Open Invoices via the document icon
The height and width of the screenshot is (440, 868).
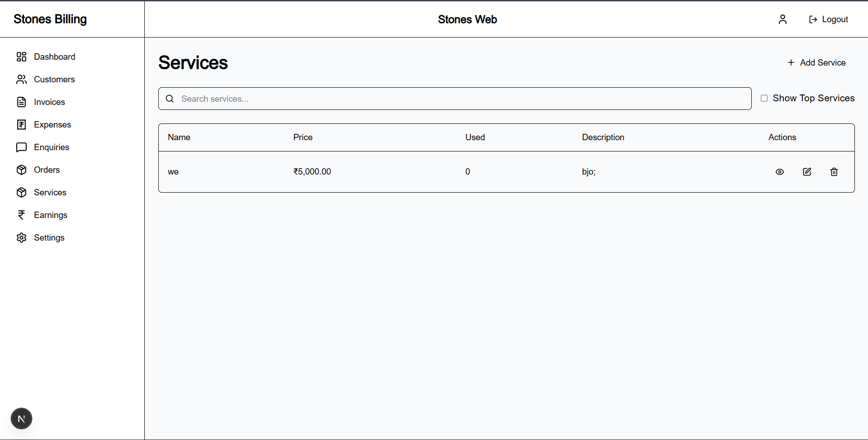(x=22, y=102)
